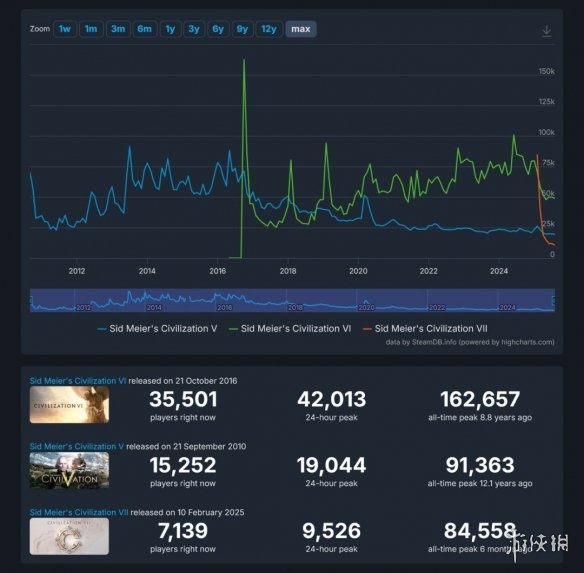
Task: Click the 15,252 players right now value
Action: click(x=183, y=465)
